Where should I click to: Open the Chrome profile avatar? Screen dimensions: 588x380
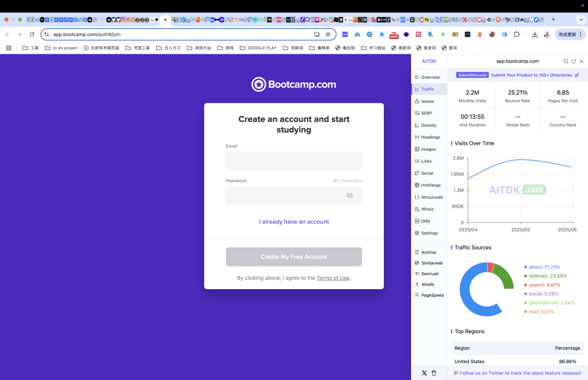[547, 34]
